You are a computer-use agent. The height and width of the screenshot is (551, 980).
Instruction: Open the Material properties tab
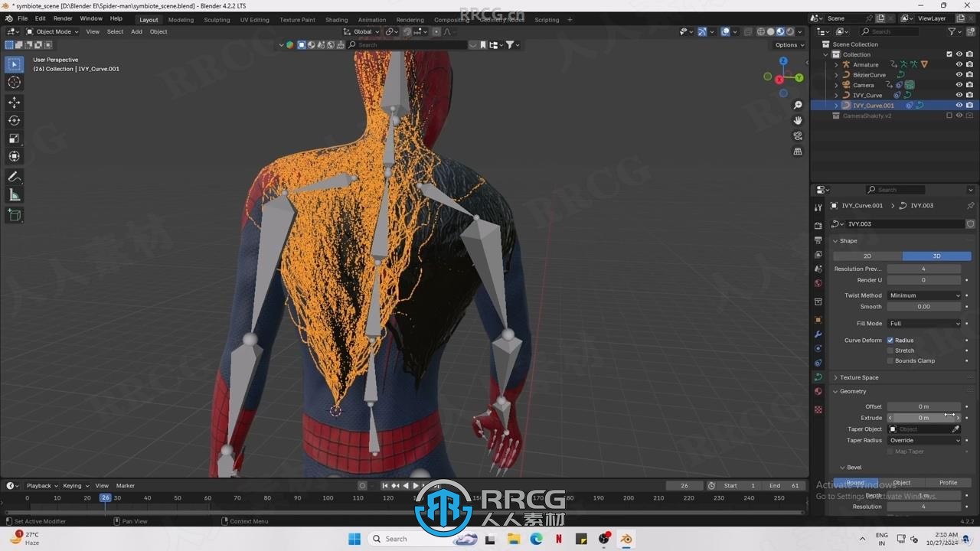tap(818, 392)
